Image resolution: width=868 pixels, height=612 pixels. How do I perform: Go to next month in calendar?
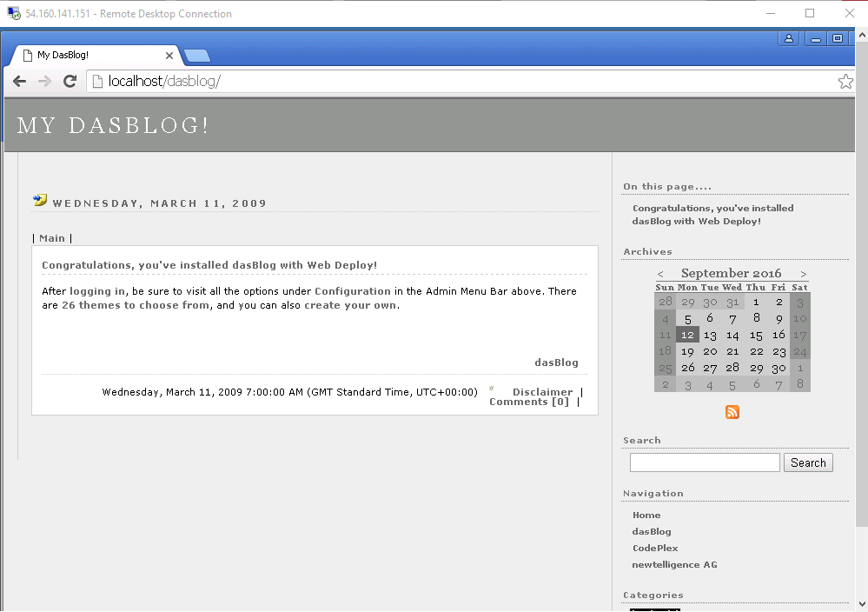(x=804, y=274)
